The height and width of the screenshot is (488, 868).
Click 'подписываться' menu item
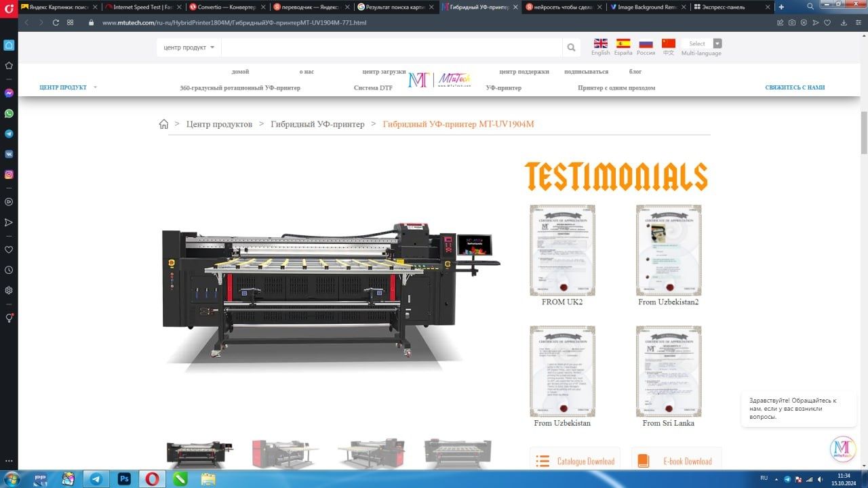[x=586, y=71]
